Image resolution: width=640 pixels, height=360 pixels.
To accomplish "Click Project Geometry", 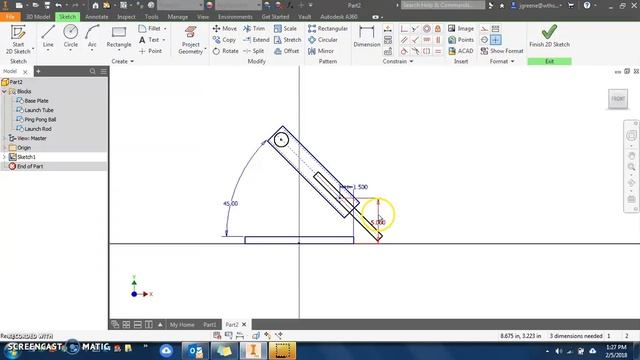I will point(191,40).
